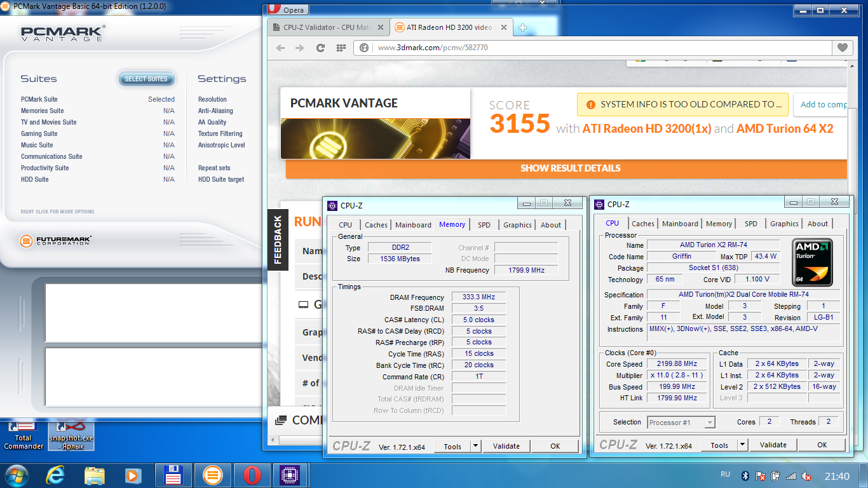Click Gaming Suite entry
Screen dimensions: 868x488
click(39, 133)
